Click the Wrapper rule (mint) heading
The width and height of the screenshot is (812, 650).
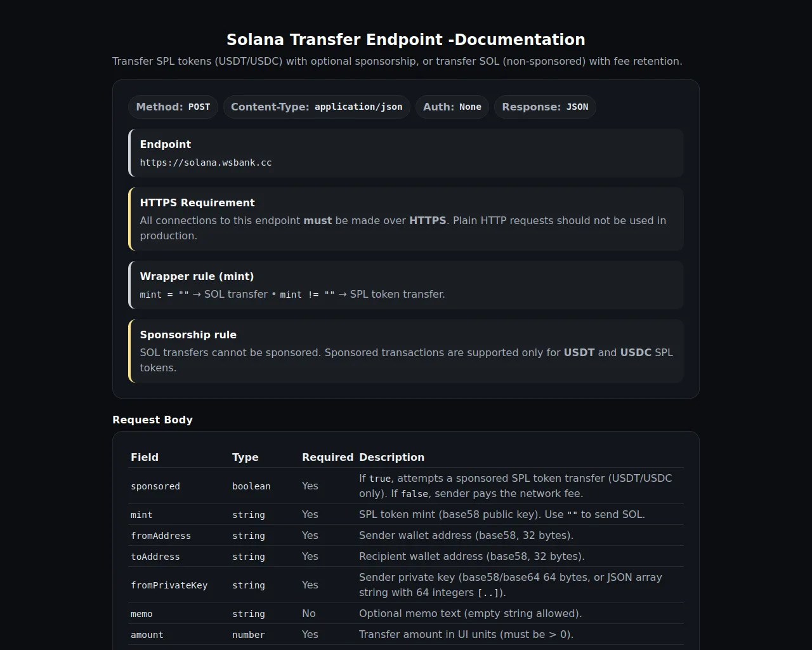coord(197,276)
